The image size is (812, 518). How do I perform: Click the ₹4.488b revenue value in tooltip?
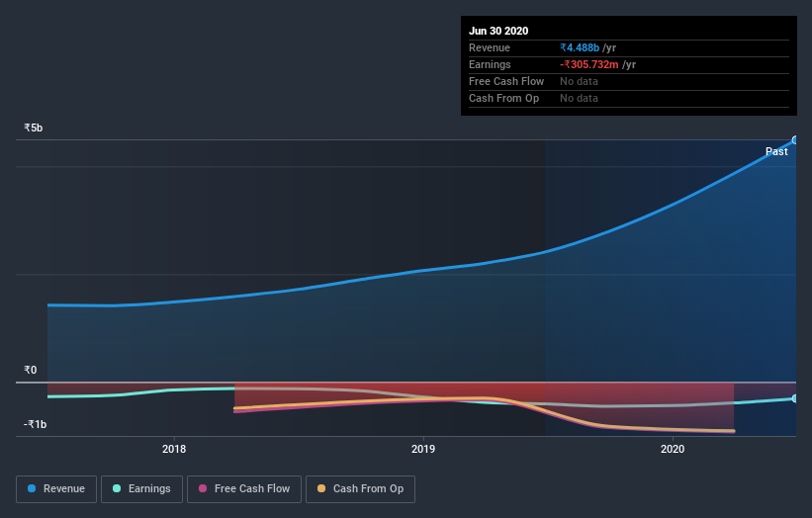pos(580,47)
